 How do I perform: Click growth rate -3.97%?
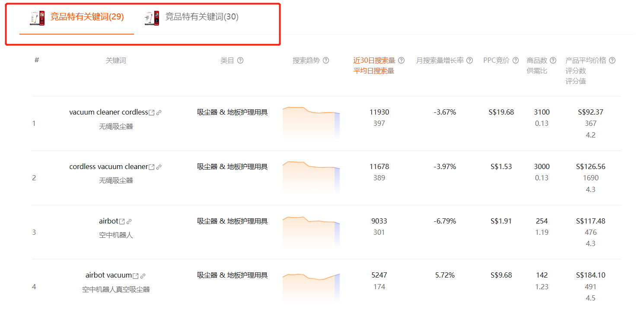445,166
